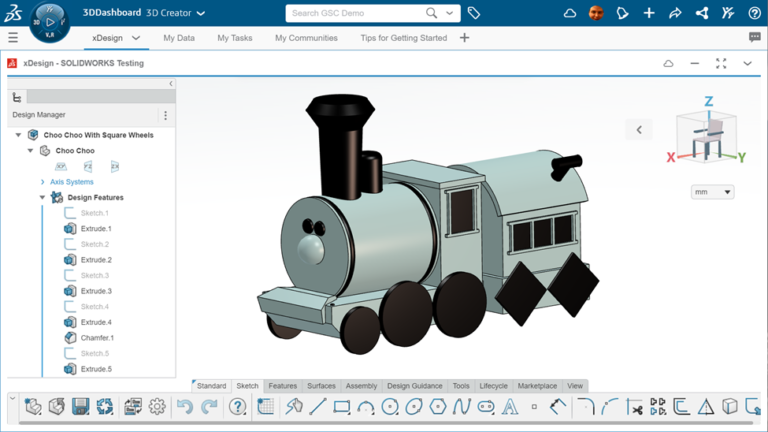Select the sketch Text tool
This screenshot has height=432, width=768.
pos(509,407)
